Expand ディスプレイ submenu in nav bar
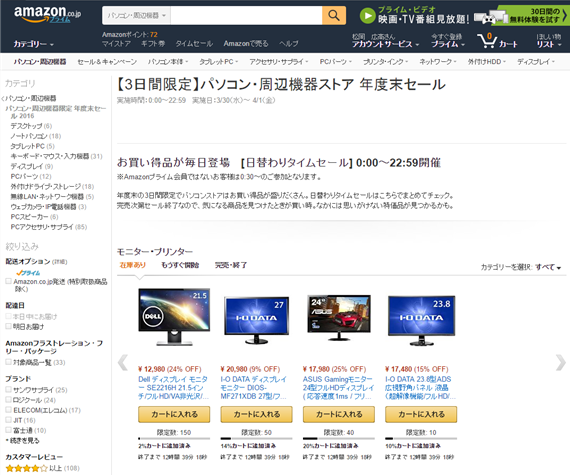Screen dimensions: 570x475 coord(536,62)
